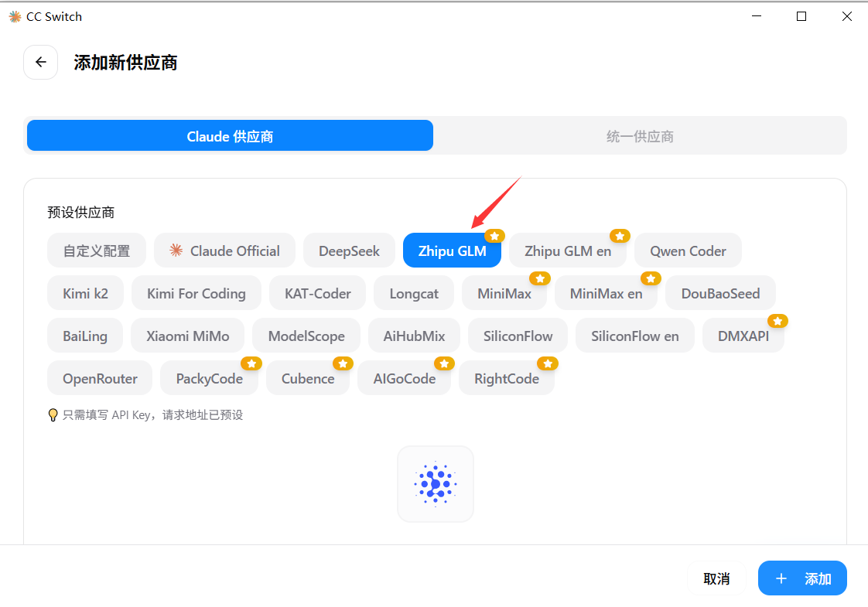
Task: Click the star badge on AIGoCode
Action: click(444, 363)
